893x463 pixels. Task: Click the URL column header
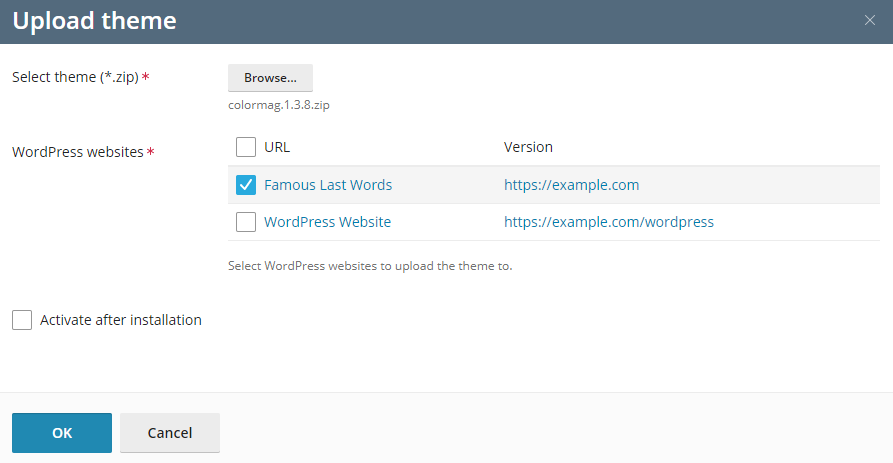tap(277, 147)
